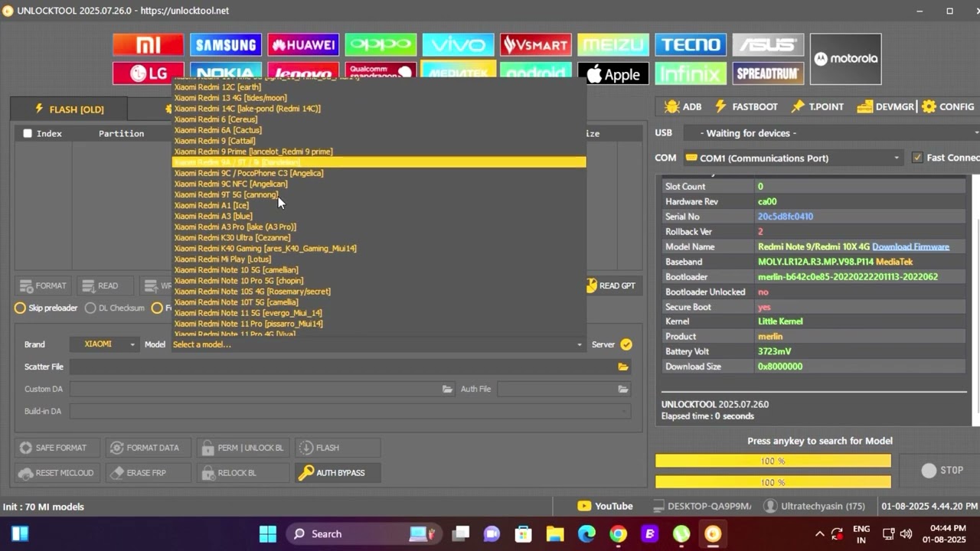
Task: Open the Tecno brand logo
Action: click(x=691, y=45)
